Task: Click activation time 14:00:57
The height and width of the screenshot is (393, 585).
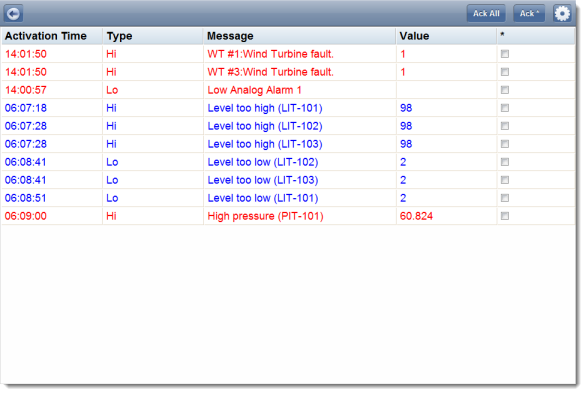Action: tap(26, 90)
